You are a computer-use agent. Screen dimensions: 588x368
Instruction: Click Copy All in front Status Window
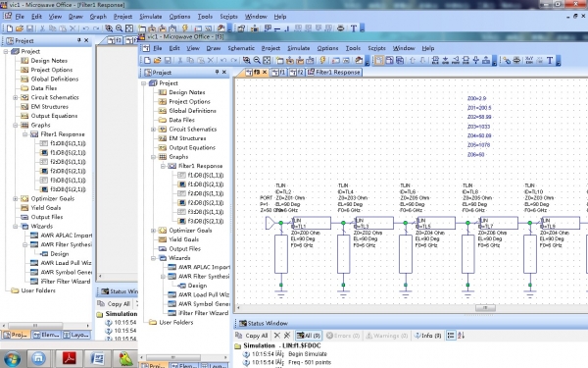click(252, 336)
